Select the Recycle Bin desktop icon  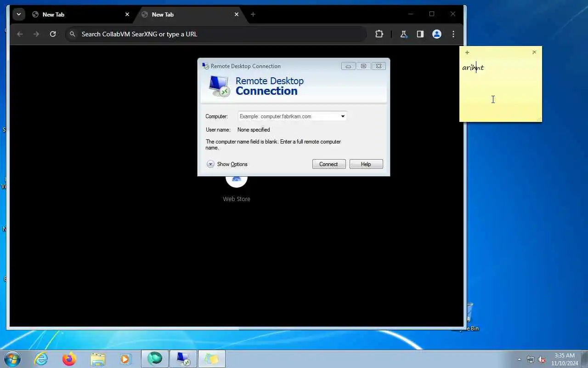pos(469,317)
